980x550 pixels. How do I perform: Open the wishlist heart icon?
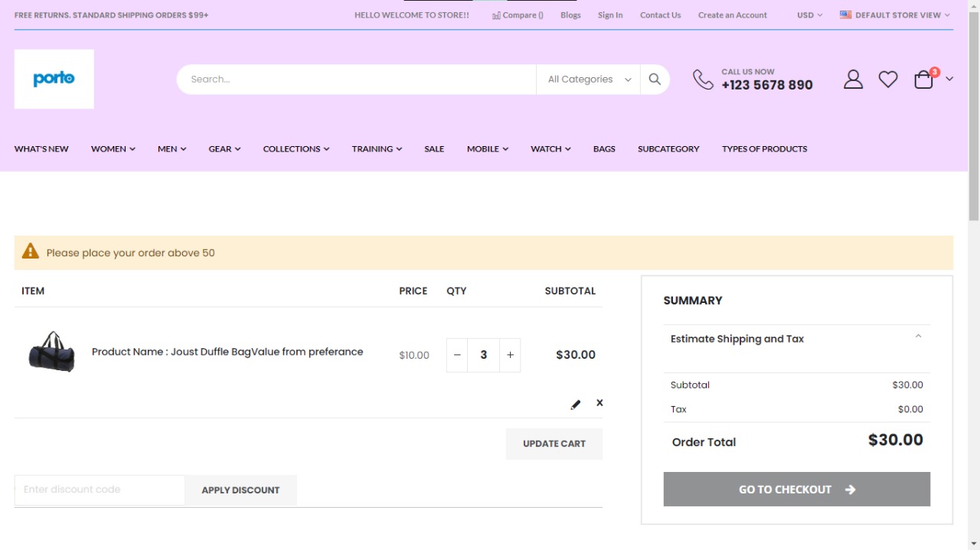[x=887, y=79]
